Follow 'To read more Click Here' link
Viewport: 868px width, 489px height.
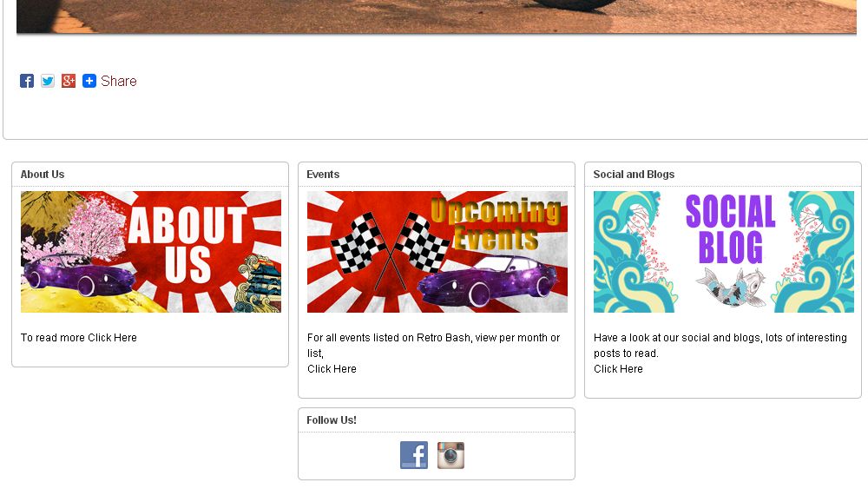[79, 338]
